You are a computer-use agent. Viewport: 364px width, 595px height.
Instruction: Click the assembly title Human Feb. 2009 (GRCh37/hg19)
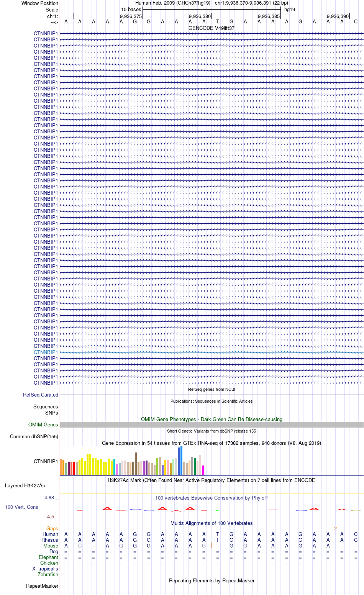173,3
